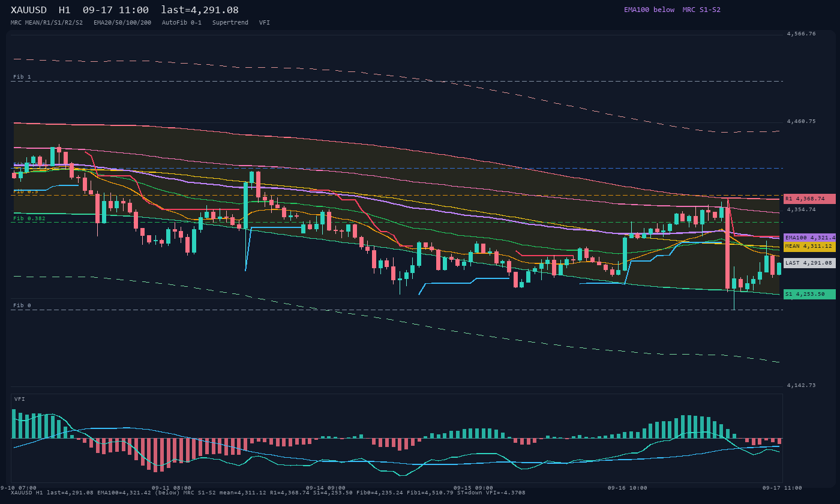Viewport: 840px width, 504px height.
Task: Click the header timestamp '09-17 11:00'
Action: click(x=116, y=10)
